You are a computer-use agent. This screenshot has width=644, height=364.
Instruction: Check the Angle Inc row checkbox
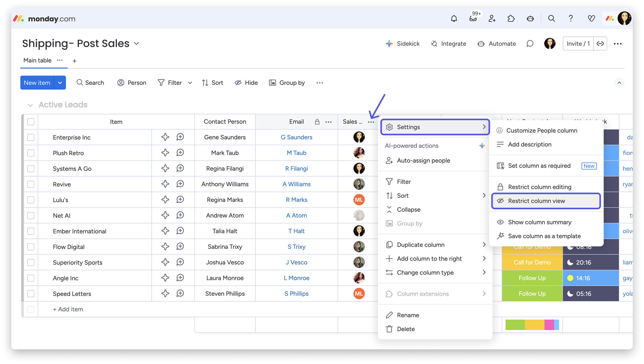(x=31, y=278)
